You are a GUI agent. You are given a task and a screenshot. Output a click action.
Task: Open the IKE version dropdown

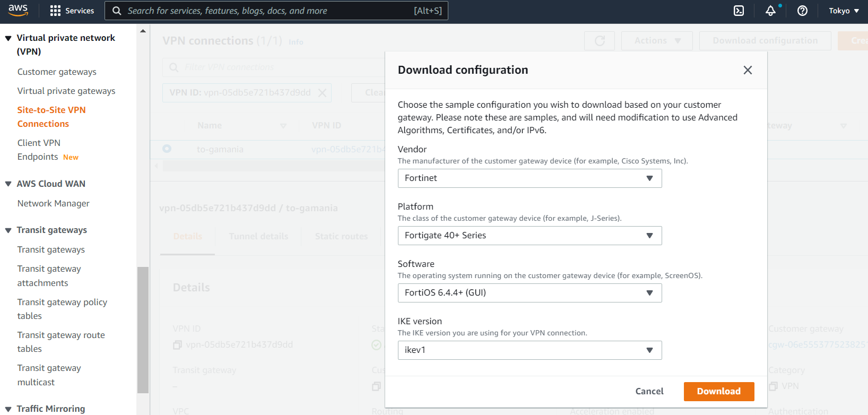click(530, 350)
